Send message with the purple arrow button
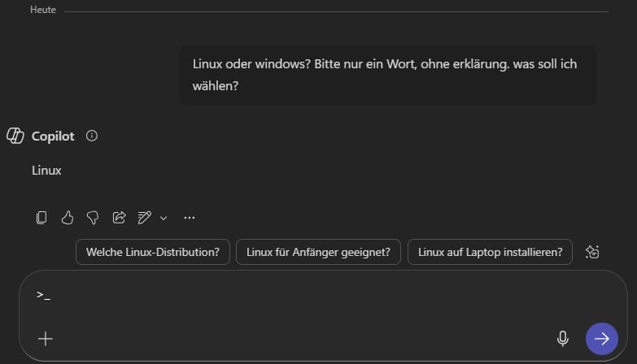Image resolution: width=637 pixels, height=364 pixels. (x=601, y=339)
